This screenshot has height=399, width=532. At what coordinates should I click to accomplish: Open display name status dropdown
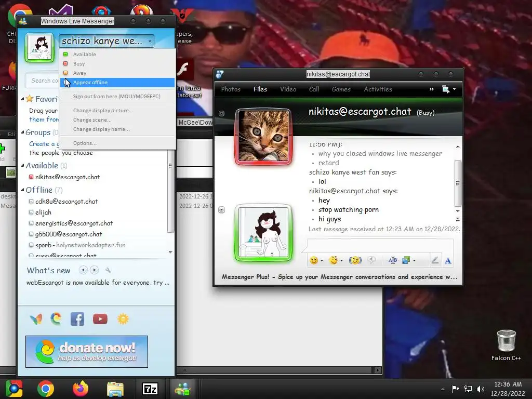[x=107, y=41]
